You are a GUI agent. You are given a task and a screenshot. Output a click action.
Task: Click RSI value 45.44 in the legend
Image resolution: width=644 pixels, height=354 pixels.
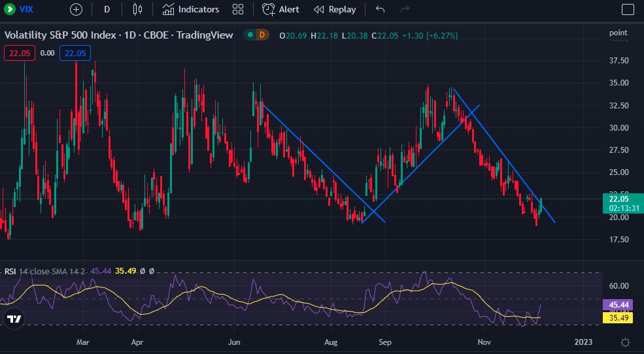(x=101, y=271)
